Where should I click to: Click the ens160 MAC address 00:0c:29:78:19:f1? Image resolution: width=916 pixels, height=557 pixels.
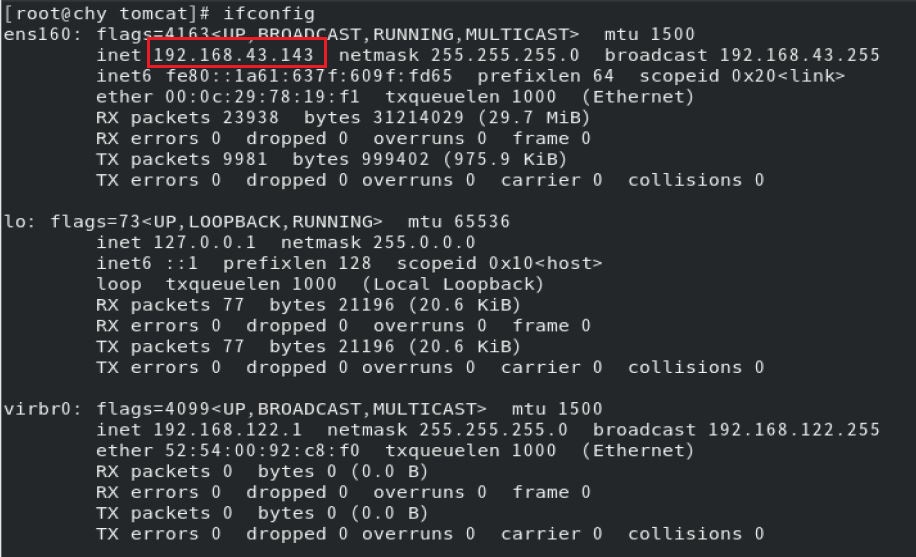coord(262,96)
